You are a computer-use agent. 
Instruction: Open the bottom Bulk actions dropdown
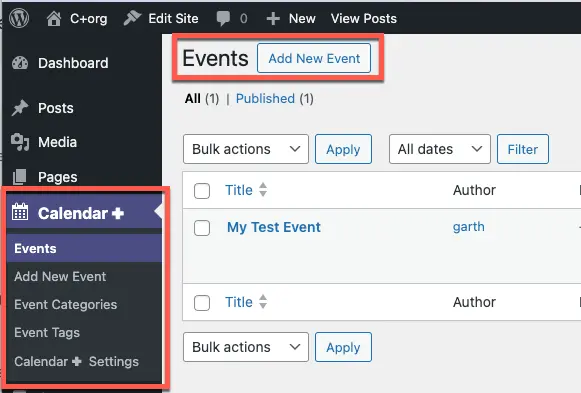[246, 347]
